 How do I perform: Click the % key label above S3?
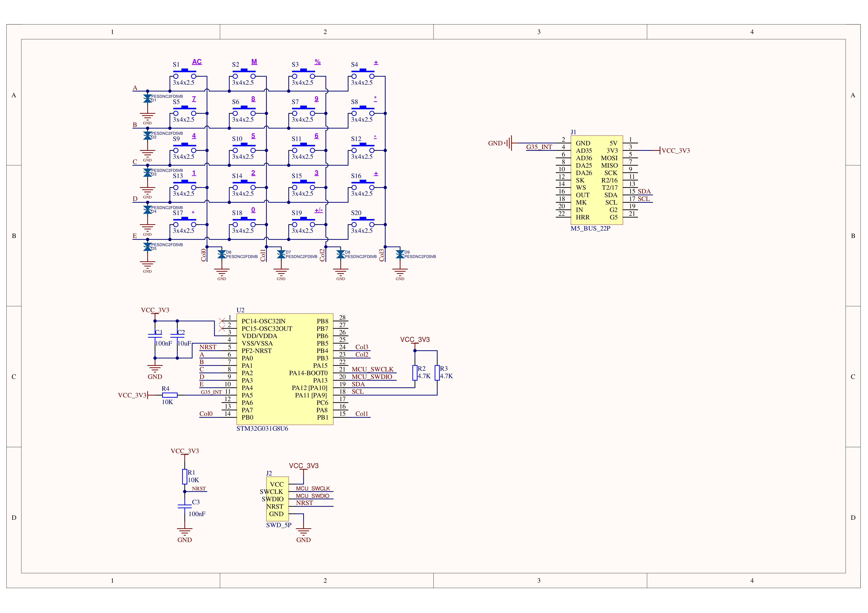[318, 62]
